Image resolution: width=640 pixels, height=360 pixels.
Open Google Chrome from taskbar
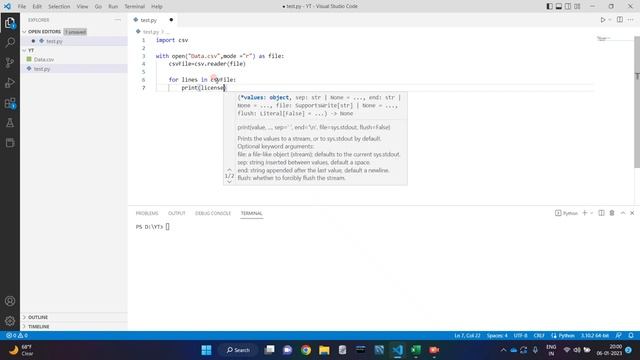click(306, 350)
